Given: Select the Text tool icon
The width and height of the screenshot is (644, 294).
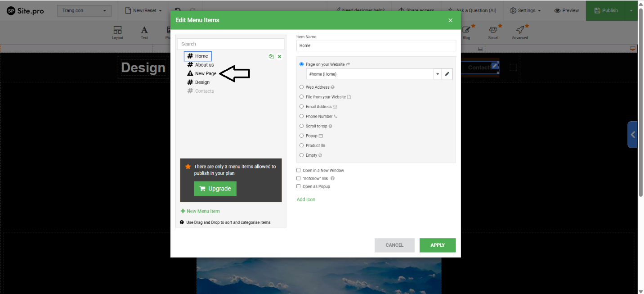Looking at the screenshot, I should pyautogui.click(x=144, y=32).
